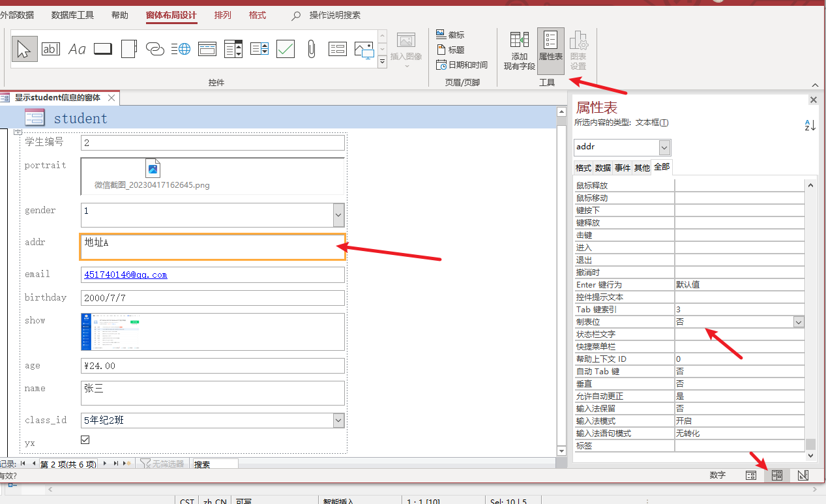Open the Help (帮助) ribbon tab
Image resolution: width=826 pixels, height=504 pixels.
pyautogui.click(x=120, y=15)
